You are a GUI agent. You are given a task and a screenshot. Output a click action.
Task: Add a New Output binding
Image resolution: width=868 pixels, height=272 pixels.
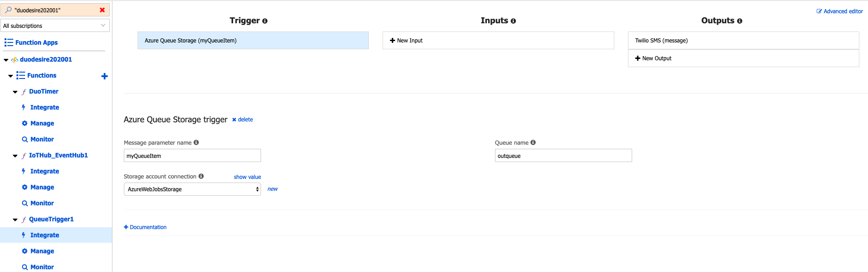point(654,58)
